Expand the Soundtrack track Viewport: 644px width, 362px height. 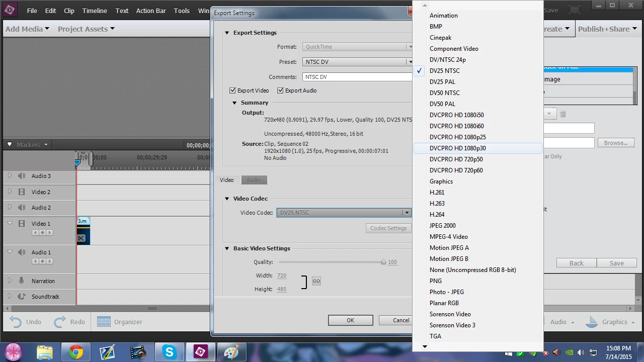[x=9, y=297]
